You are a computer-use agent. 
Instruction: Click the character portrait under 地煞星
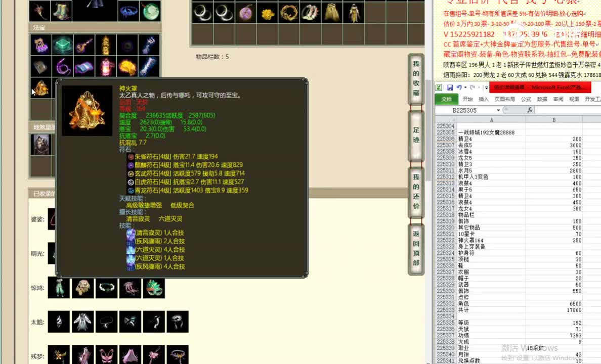coord(41,145)
